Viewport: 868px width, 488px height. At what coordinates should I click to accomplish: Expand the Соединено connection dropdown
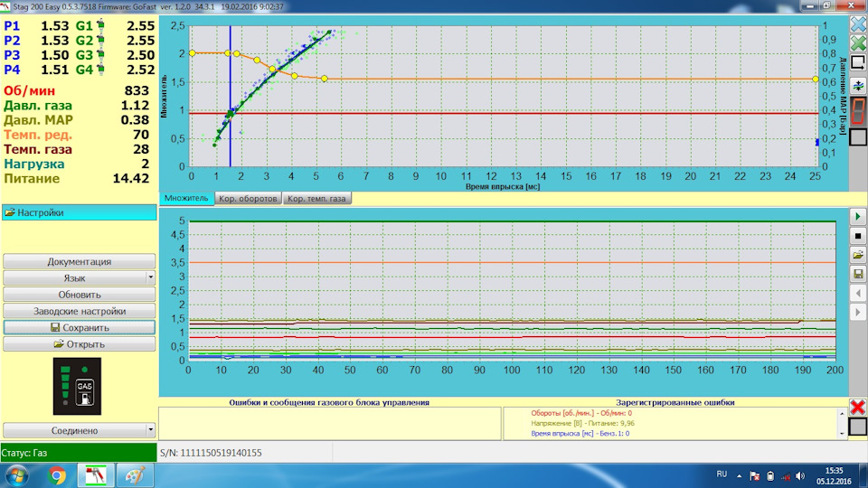(x=151, y=430)
